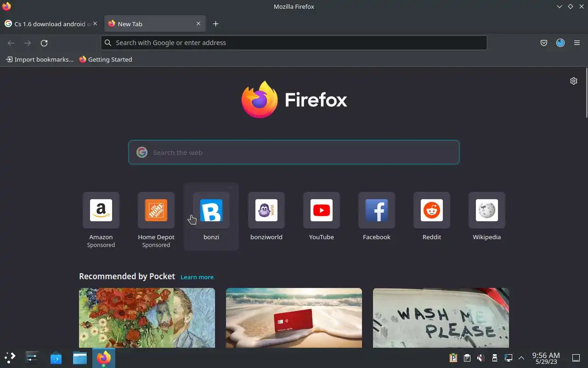
Task: Open the removable devices tray icon
Action: [x=494, y=358]
